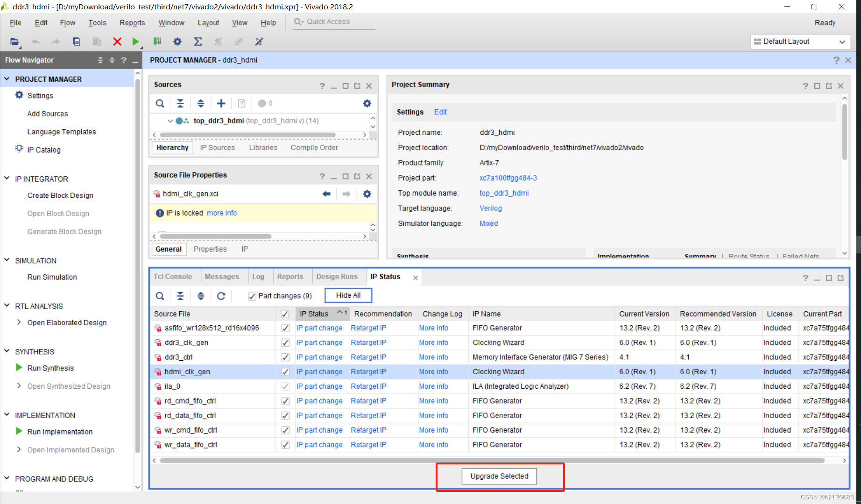Uncheck the wr_data_fifo_ctrl row checkbox
The width and height of the screenshot is (861, 504).
[285, 445]
